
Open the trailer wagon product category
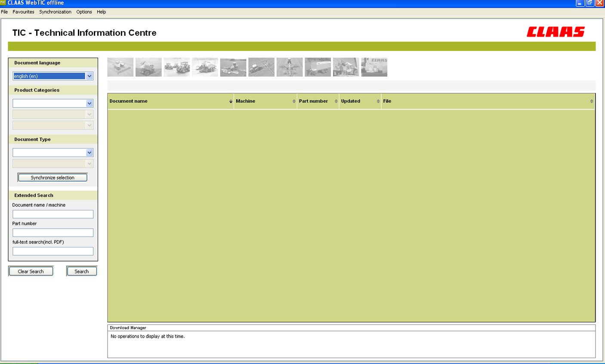coord(318,67)
